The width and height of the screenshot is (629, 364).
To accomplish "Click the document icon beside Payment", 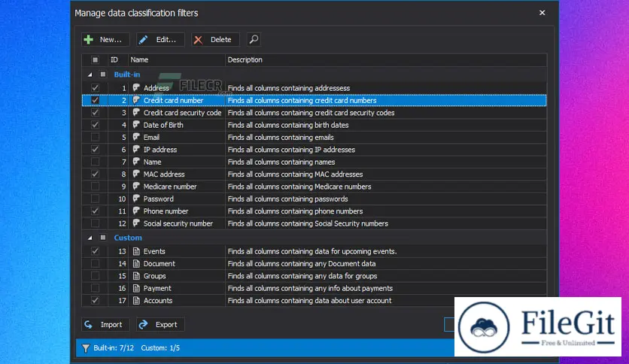I will [136, 288].
